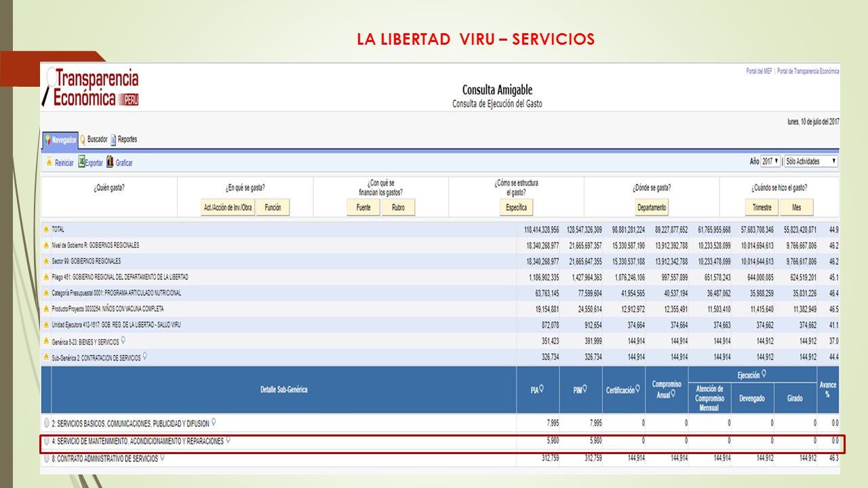Click the Buscador magnifier icon
Image resolution: width=868 pixels, height=488 pixels.
tap(83, 140)
